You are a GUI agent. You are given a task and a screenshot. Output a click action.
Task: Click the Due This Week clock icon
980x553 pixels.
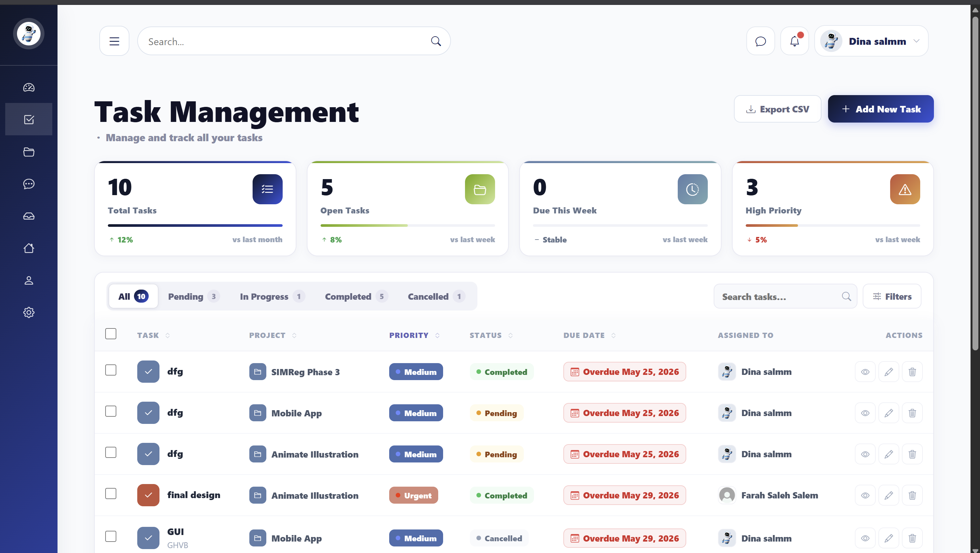pos(692,189)
